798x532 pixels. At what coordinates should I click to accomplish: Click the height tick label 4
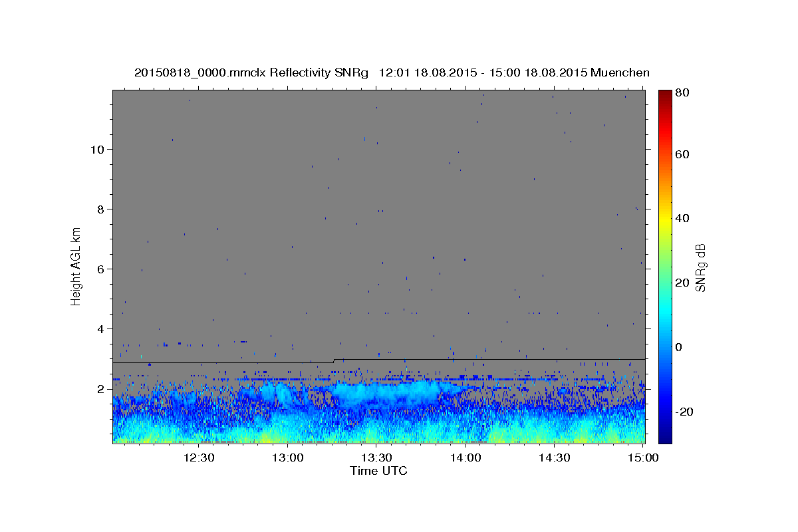(x=102, y=329)
